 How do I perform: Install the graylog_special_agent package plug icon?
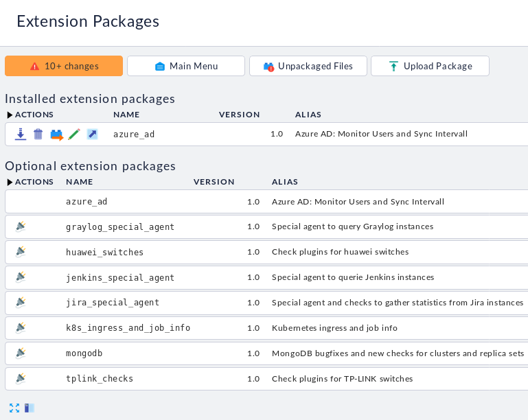click(x=21, y=226)
